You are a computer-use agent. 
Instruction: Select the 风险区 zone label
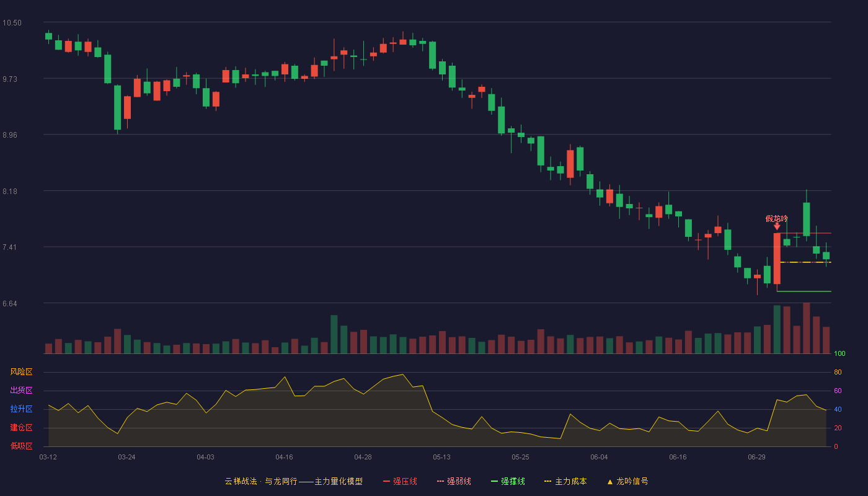point(21,372)
